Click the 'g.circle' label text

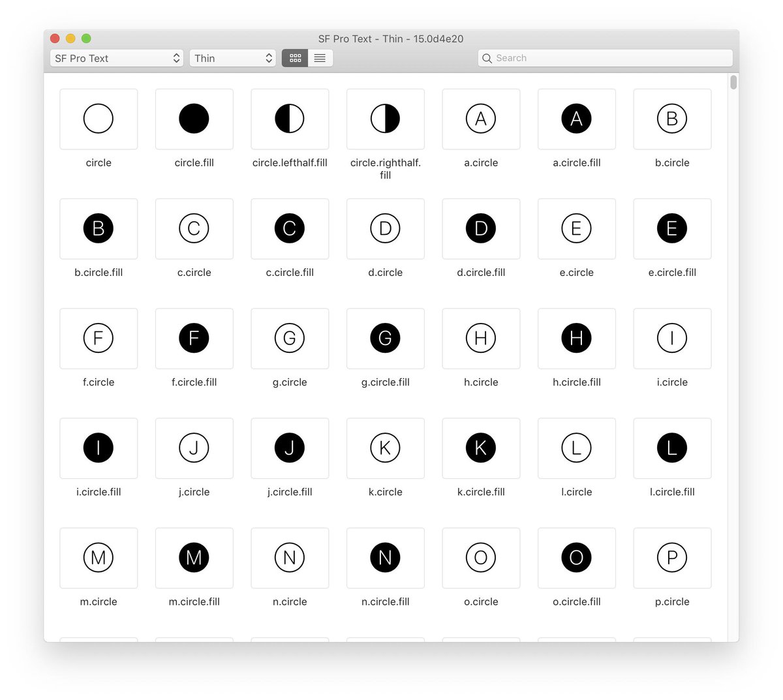[x=290, y=382]
